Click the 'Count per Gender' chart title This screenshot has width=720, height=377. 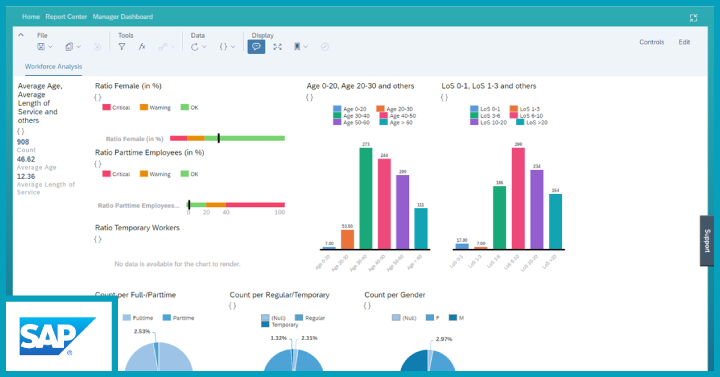point(394,295)
